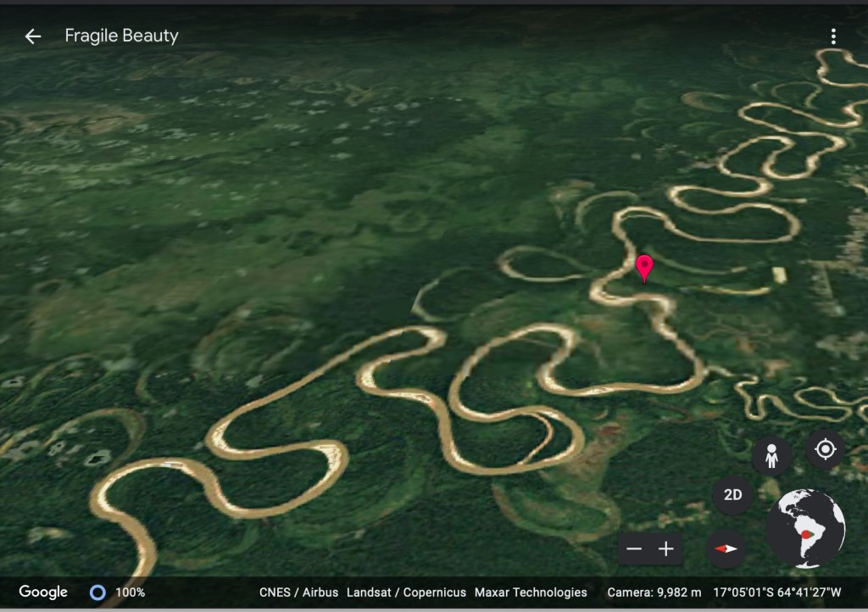Open the Maxar Technologies attribution

click(531, 593)
